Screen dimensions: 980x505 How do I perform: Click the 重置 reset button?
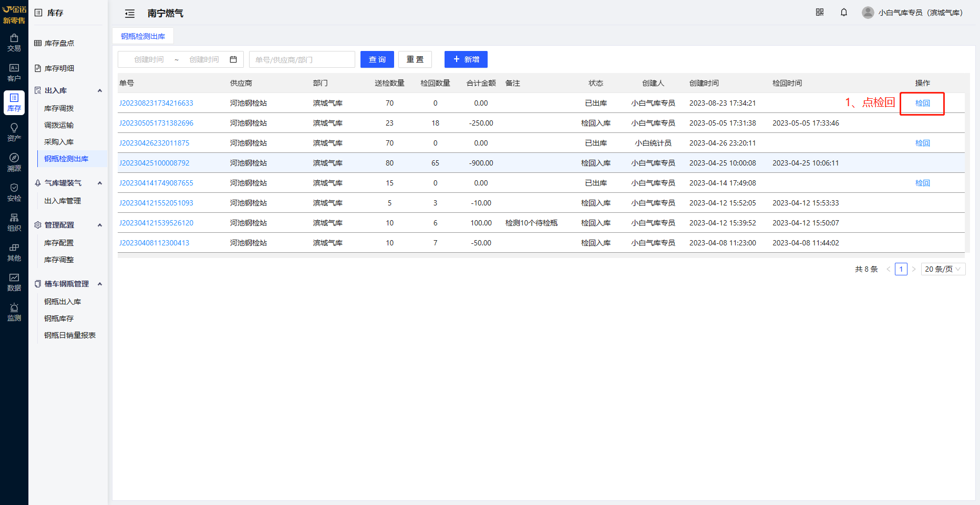pos(415,59)
